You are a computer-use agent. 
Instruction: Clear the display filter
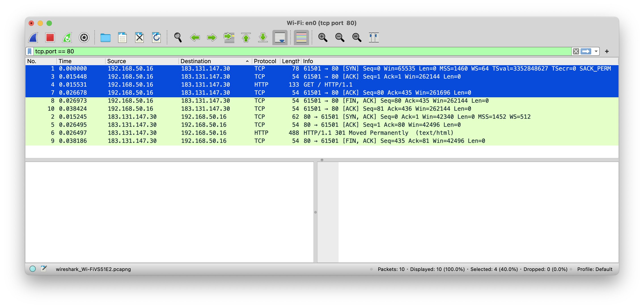click(576, 51)
